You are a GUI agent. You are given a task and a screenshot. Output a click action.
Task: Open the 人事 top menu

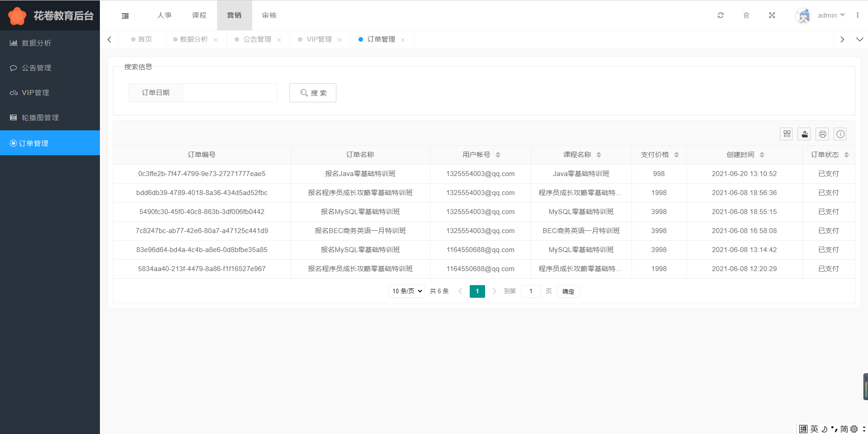[x=165, y=15]
